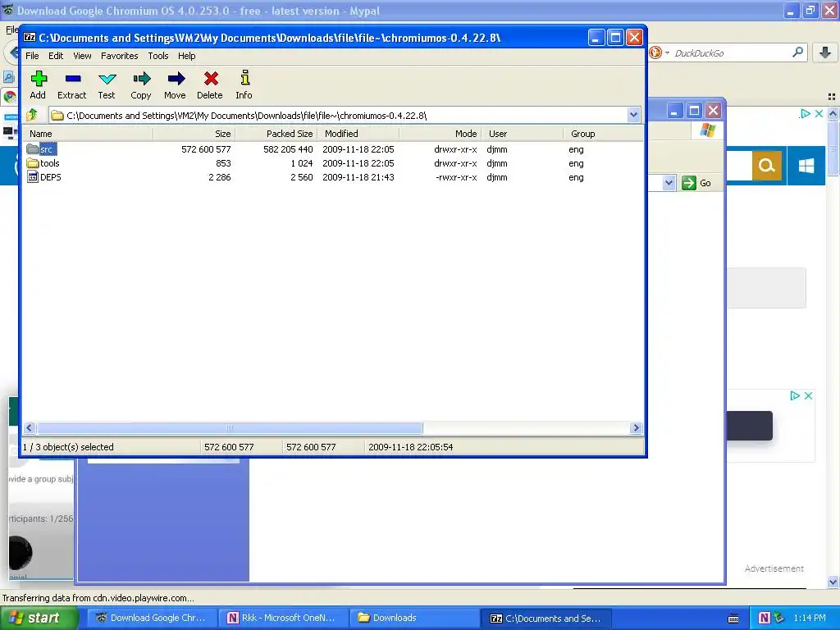Viewport: 840px width, 630px height.
Task: Click the OneNote tray icon
Action: tap(765, 619)
